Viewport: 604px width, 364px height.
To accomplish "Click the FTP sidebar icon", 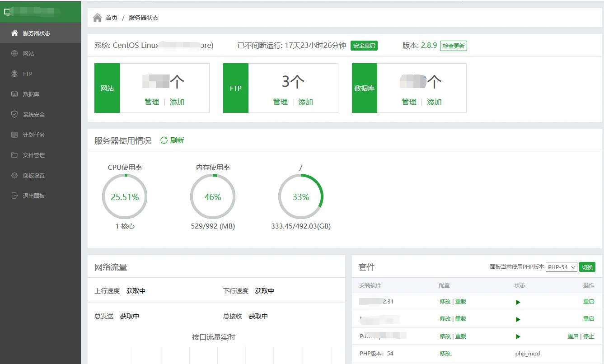I will click(14, 74).
